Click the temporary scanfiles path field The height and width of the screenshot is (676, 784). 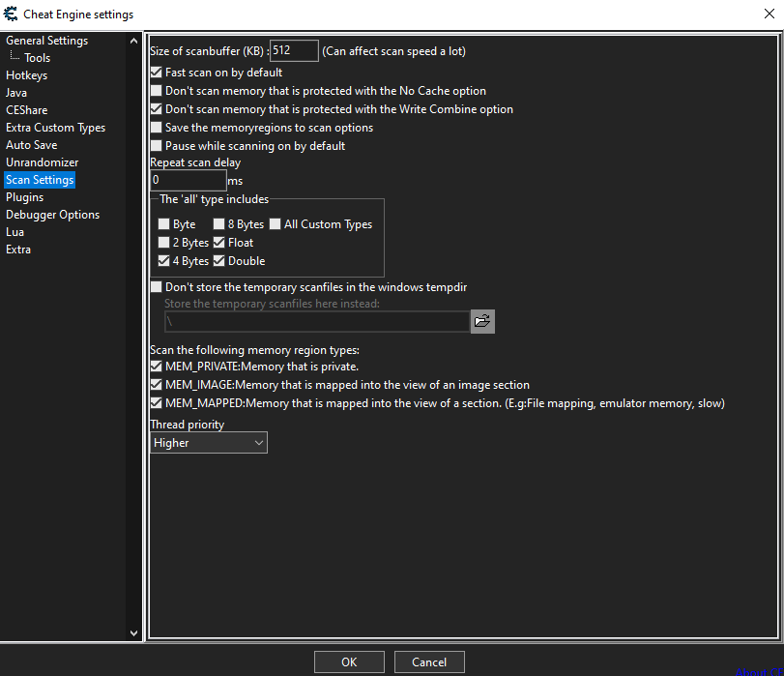(x=317, y=321)
